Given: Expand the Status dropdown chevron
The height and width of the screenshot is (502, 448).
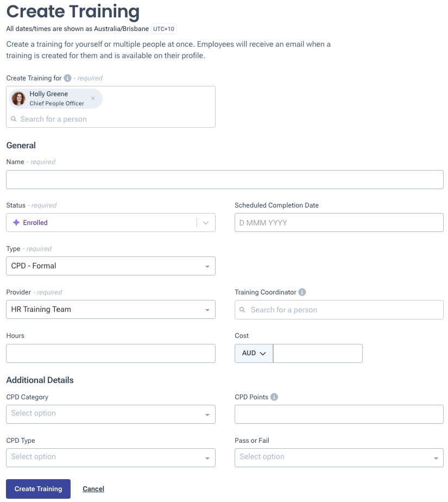Looking at the screenshot, I should click(206, 223).
